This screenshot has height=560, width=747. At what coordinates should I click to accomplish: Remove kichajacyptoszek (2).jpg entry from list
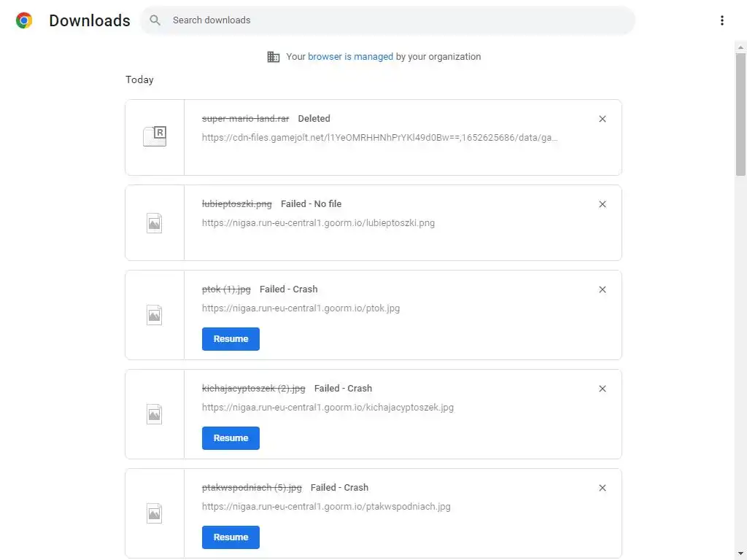pos(603,389)
